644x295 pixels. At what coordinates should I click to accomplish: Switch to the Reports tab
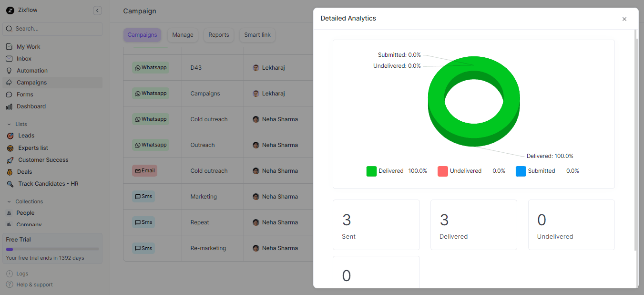click(x=218, y=34)
